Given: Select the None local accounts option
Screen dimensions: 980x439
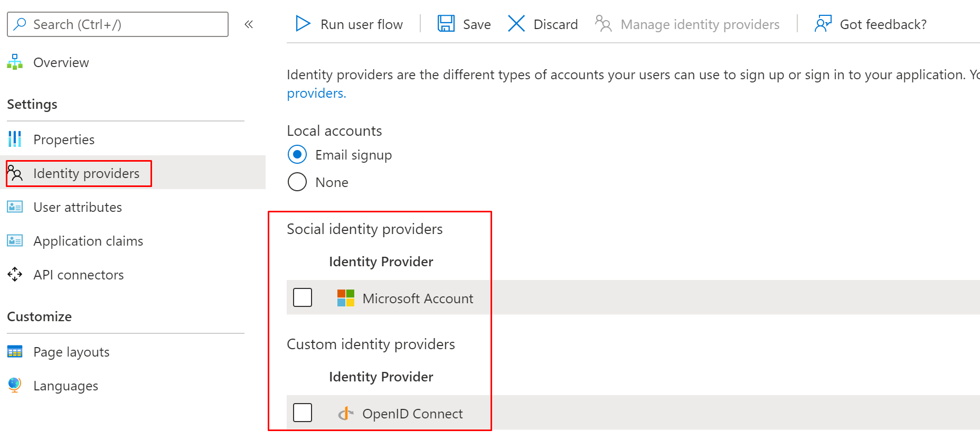Looking at the screenshot, I should (297, 182).
